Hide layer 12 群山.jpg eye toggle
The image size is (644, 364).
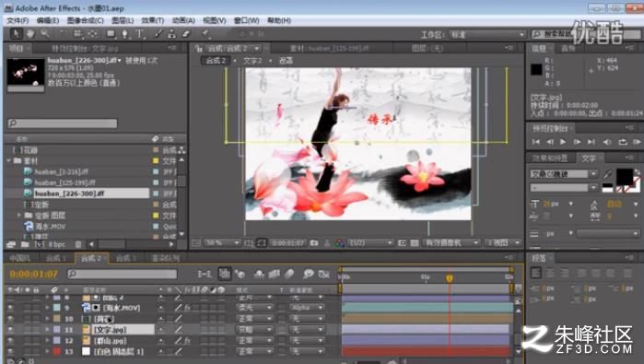(x=10, y=341)
